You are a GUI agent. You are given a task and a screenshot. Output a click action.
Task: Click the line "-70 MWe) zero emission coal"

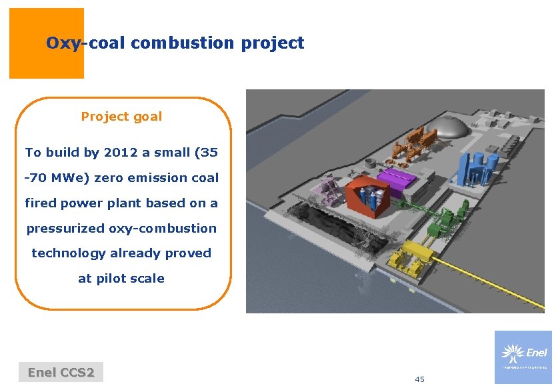click(x=121, y=177)
